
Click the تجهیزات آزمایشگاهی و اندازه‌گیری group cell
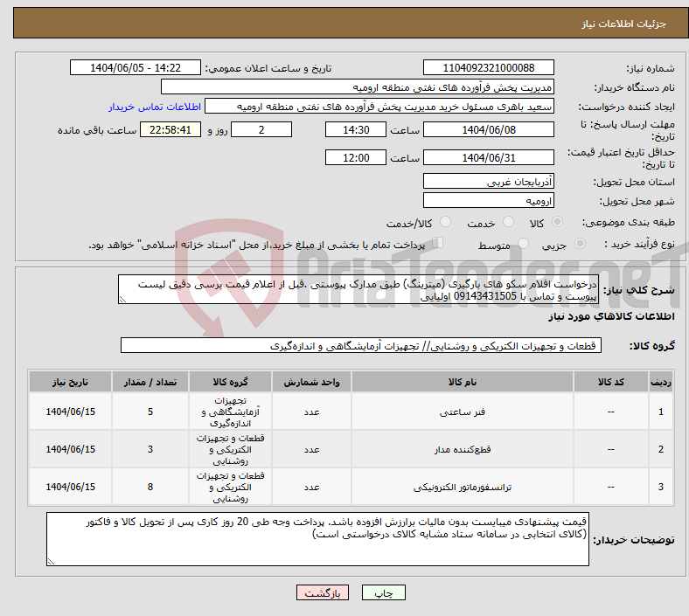pyautogui.click(x=230, y=412)
